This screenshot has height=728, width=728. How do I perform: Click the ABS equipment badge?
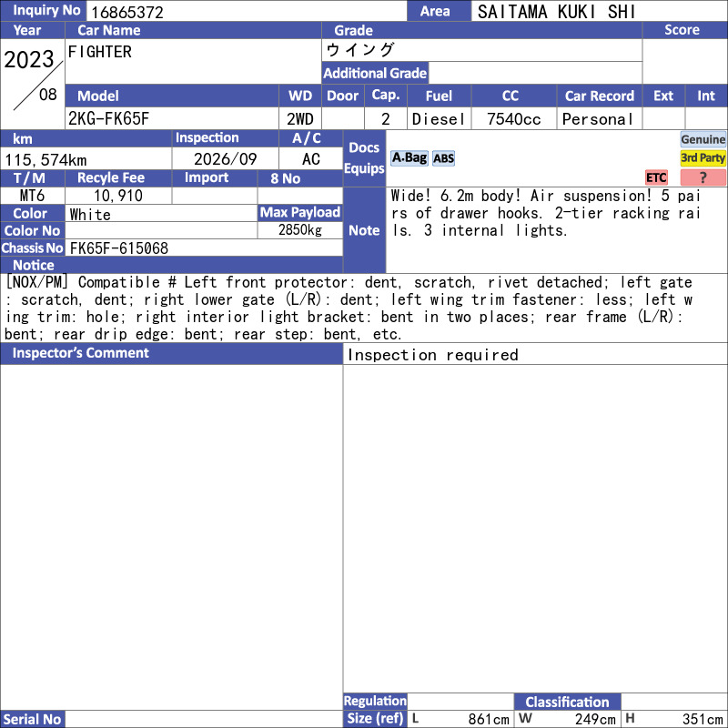[443, 158]
